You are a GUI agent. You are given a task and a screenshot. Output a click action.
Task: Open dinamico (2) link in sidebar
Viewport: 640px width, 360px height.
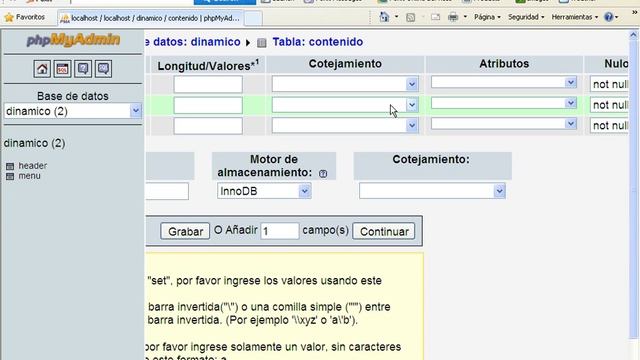coord(34,143)
